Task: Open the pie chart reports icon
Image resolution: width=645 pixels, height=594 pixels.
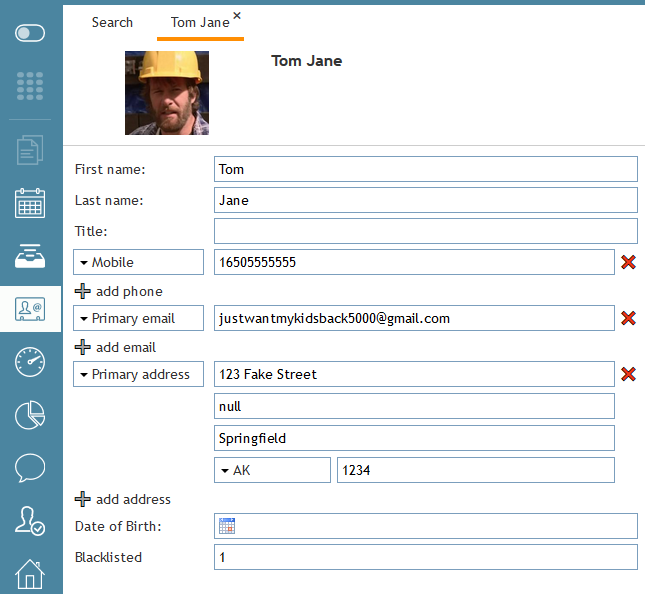Action: click(30, 414)
